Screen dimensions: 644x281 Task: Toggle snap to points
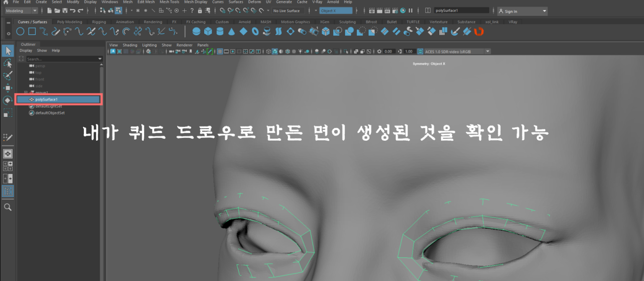click(176, 10)
